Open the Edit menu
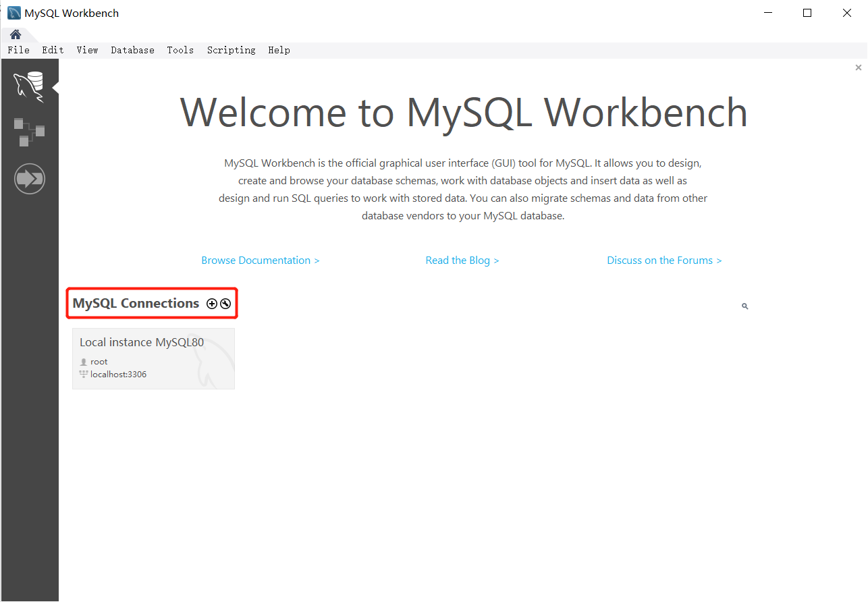Screen dimensions: 868x602 tap(53, 50)
